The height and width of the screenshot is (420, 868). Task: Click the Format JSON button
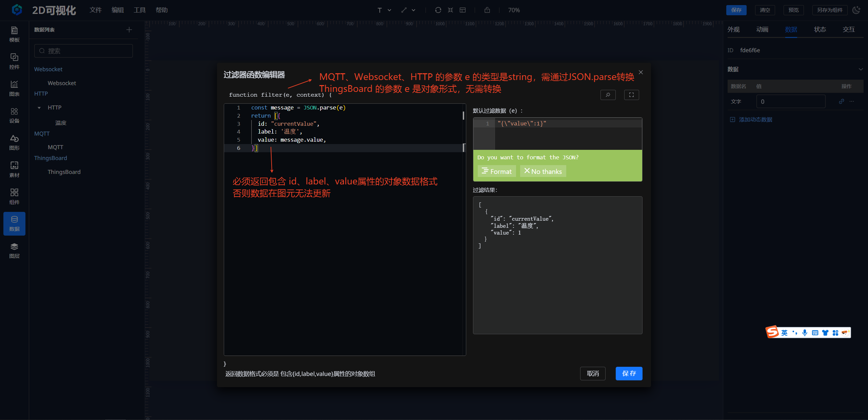pyautogui.click(x=497, y=171)
